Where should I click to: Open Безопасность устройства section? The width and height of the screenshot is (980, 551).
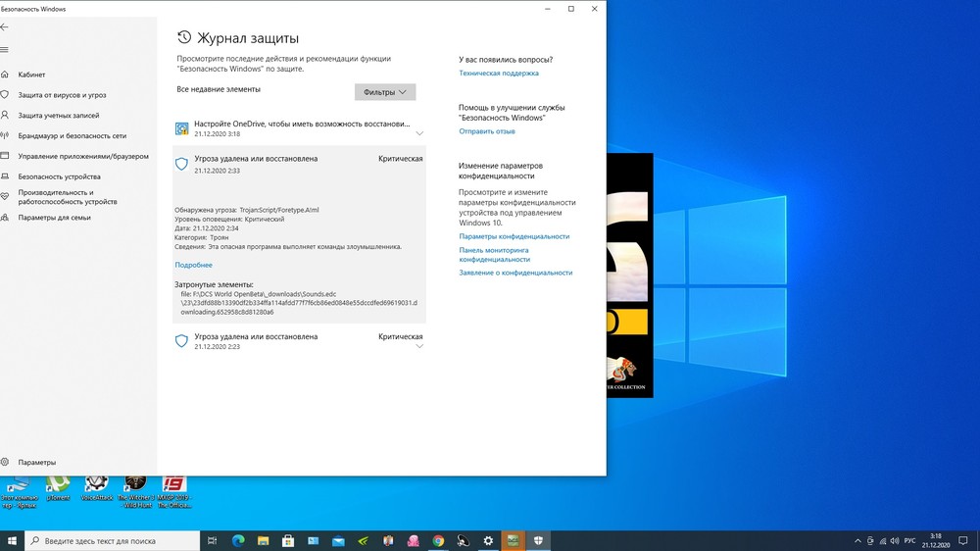(x=59, y=176)
